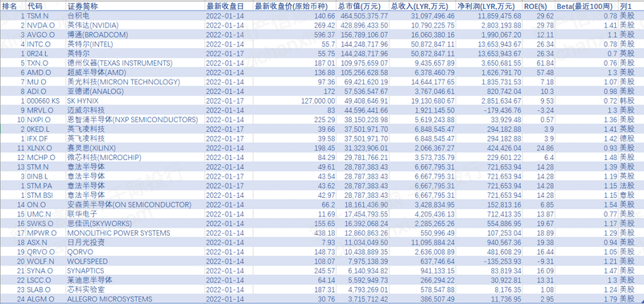
Task: Select the WOLFSPEED name cell
Action: 88,261
